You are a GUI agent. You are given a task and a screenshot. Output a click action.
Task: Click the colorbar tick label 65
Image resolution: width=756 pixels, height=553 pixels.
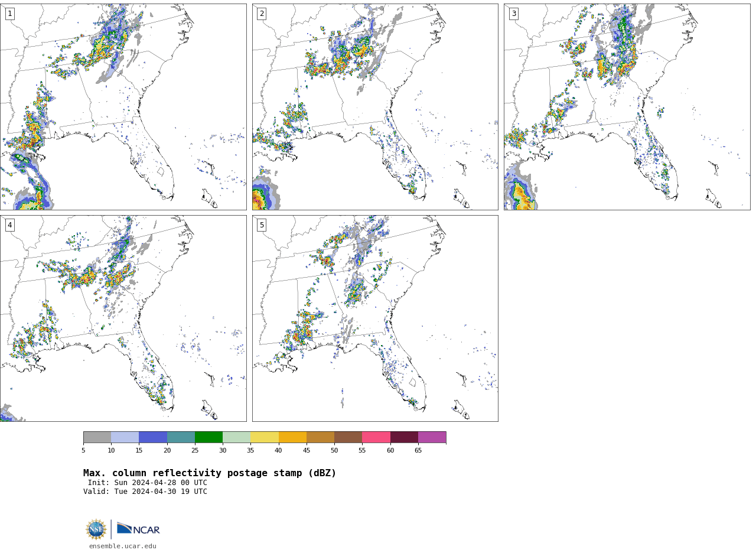coord(418,451)
